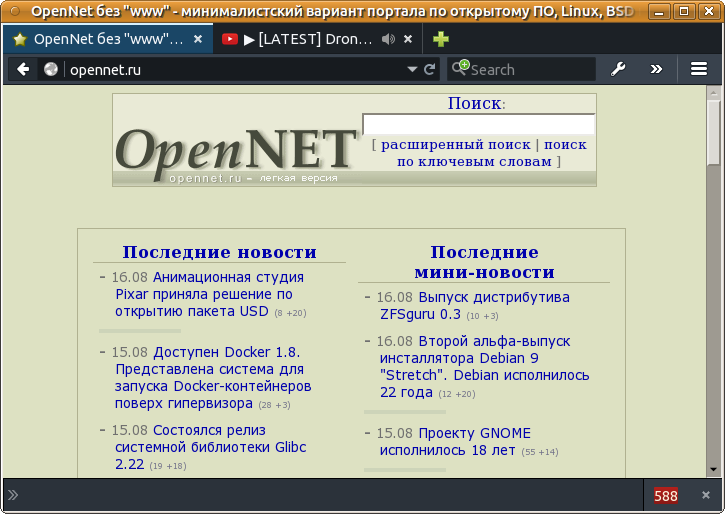725x514 pixels.
Task: Click the comment count (8 +20) on Pixar news
Action: (x=290, y=313)
